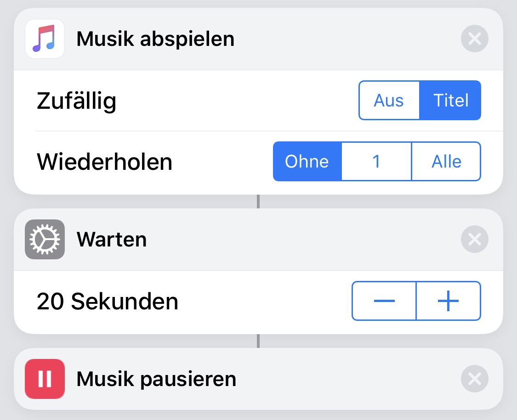Tap the 20 Sekunden value
Screen dimensions: 517x420
pyautogui.click(x=108, y=302)
